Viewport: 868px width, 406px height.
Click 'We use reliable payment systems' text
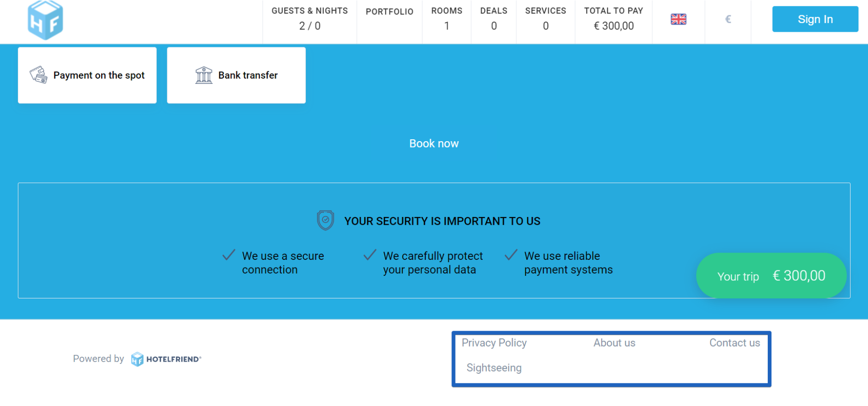tap(568, 263)
